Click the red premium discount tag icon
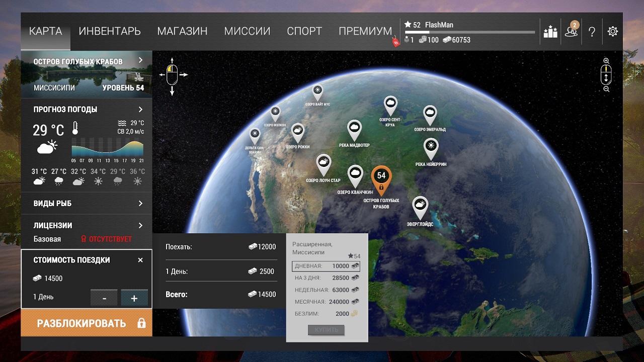The image size is (644, 362). pyautogui.click(x=396, y=42)
